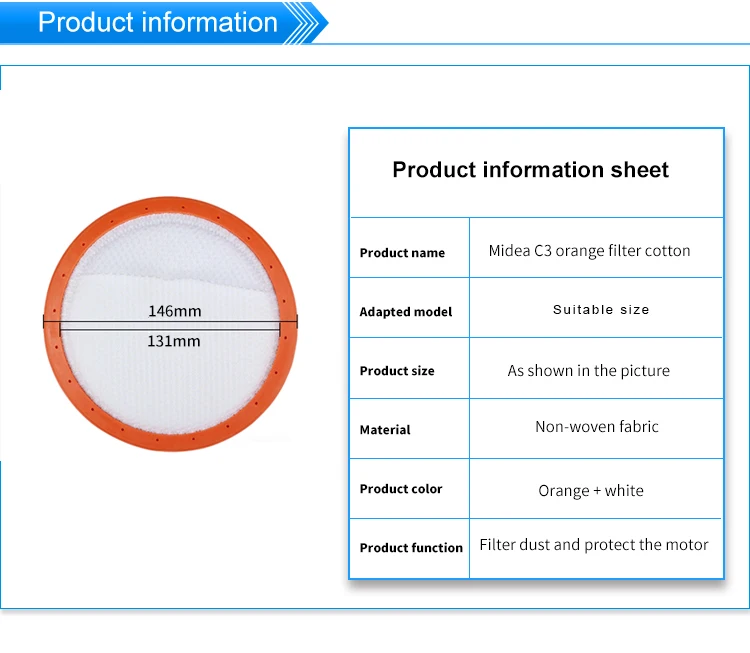
Task: Select the Product size label cell
Action: (409, 368)
